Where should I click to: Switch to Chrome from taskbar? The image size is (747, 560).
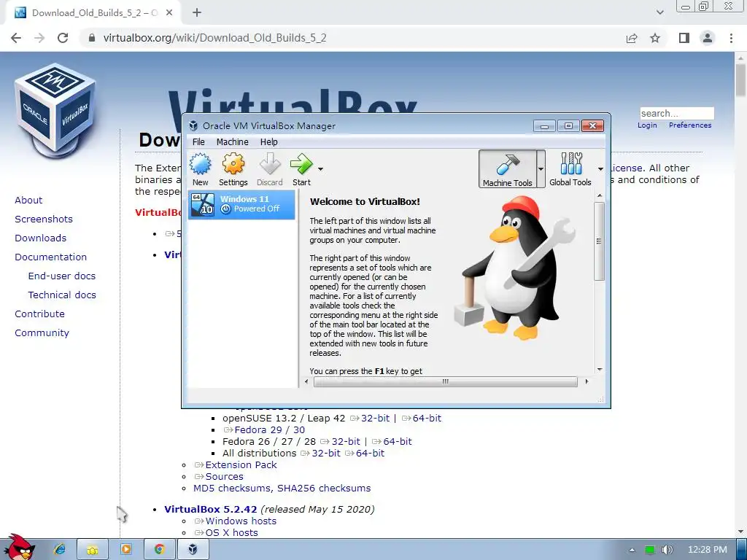[x=159, y=550]
